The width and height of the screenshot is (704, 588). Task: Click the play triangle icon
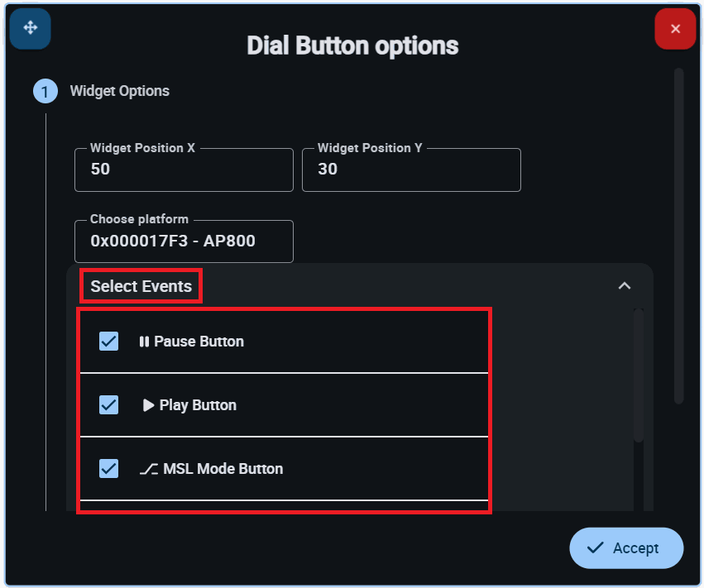pos(148,405)
